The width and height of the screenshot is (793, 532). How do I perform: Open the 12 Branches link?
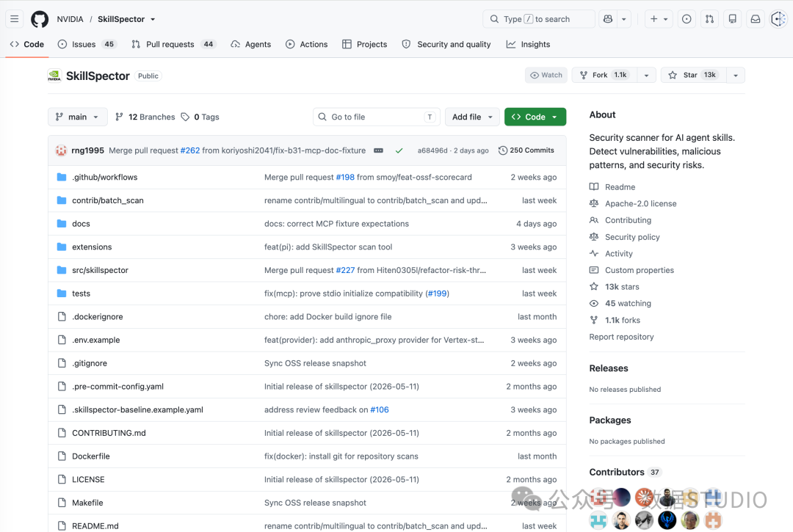click(145, 117)
